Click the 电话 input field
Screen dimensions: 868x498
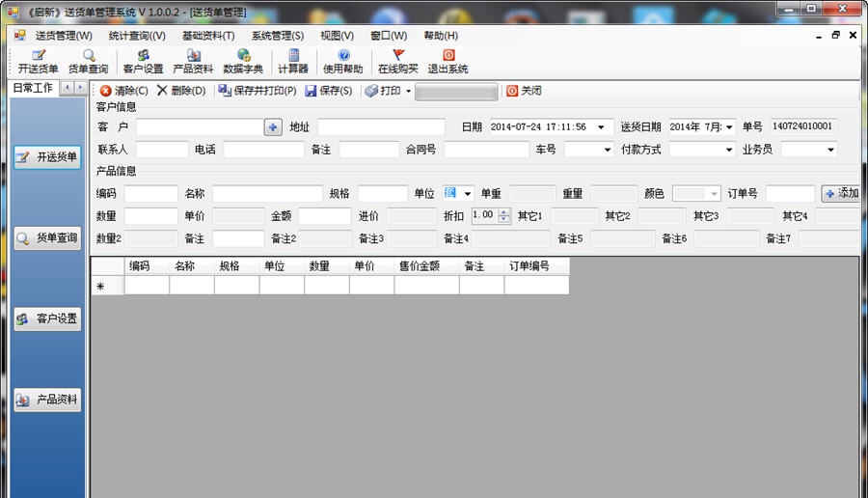[263, 150]
